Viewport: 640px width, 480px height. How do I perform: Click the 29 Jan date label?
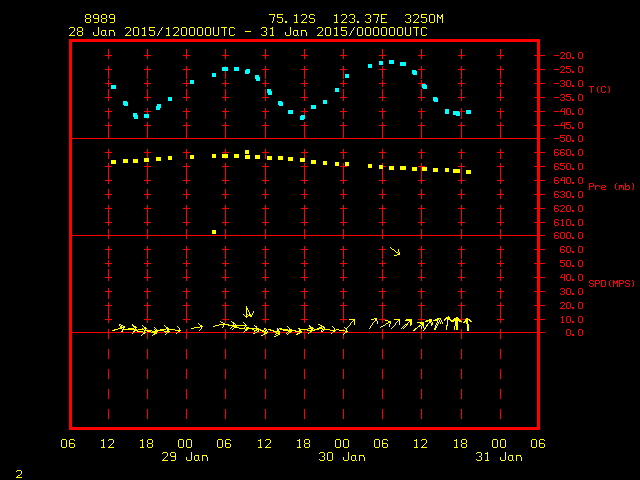coord(185,457)
